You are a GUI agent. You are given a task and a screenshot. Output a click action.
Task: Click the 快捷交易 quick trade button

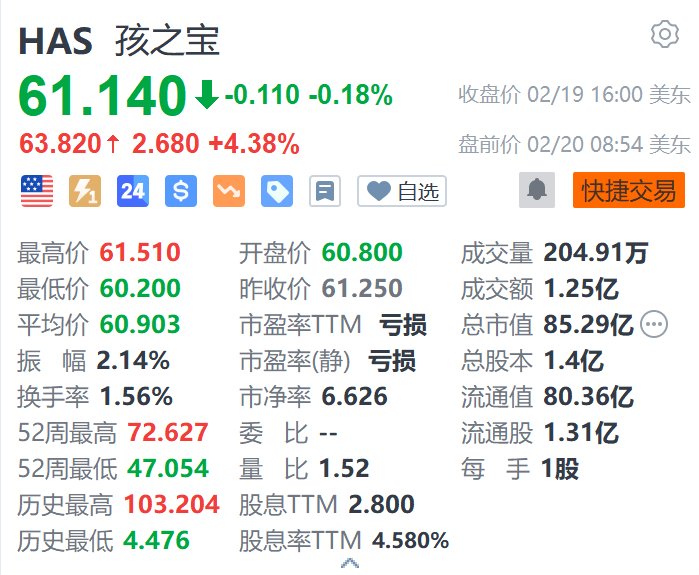point(629,190)
